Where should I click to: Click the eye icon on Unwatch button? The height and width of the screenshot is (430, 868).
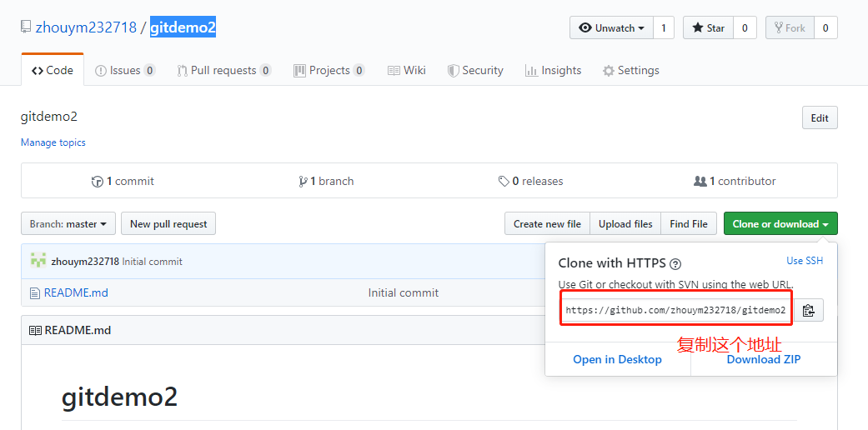click(585, 27)
